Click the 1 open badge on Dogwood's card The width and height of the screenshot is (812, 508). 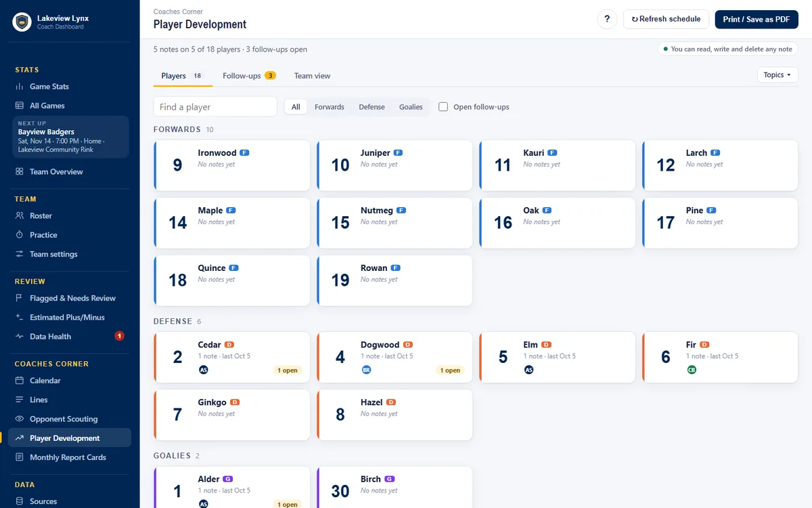[x=450, y=371]
